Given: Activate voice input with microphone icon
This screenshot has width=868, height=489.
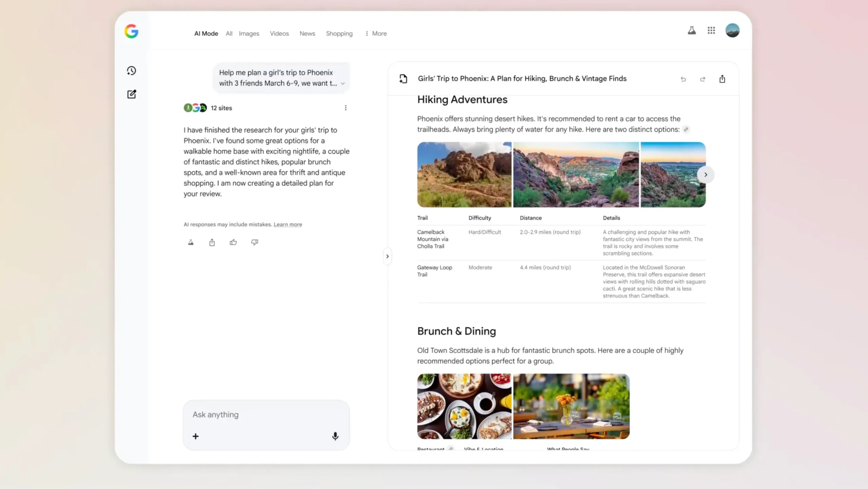Looking at the screenshot, I should pos(335,436).
